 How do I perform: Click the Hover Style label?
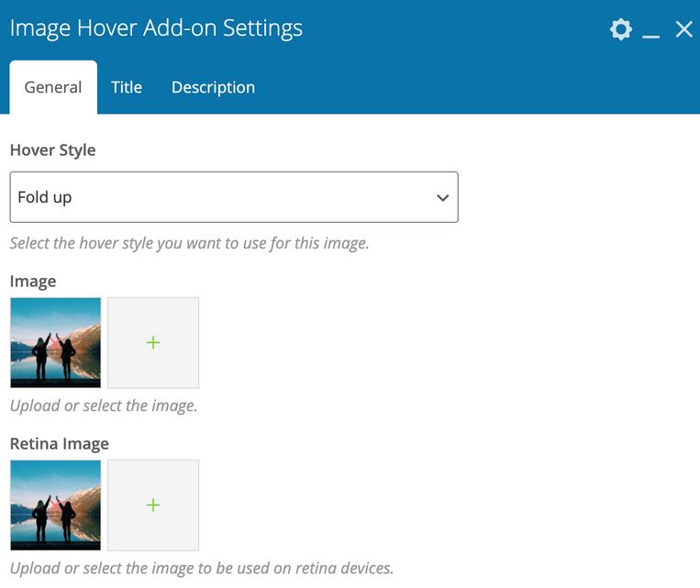52,150
